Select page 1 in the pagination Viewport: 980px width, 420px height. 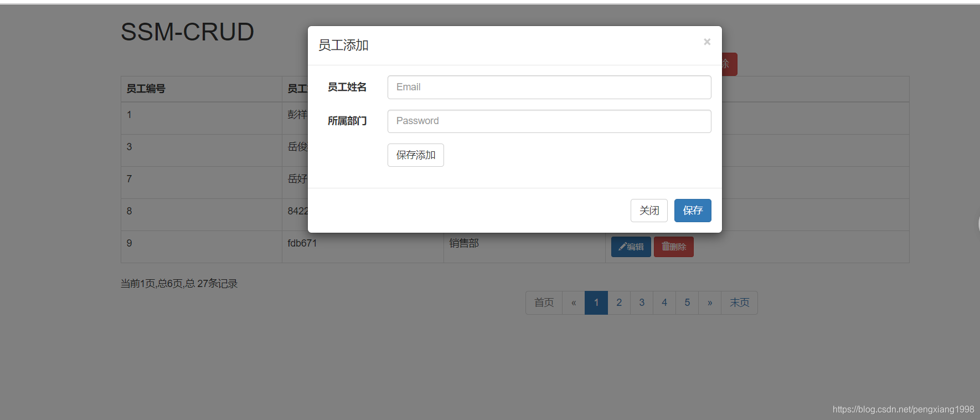click(596, 303)
